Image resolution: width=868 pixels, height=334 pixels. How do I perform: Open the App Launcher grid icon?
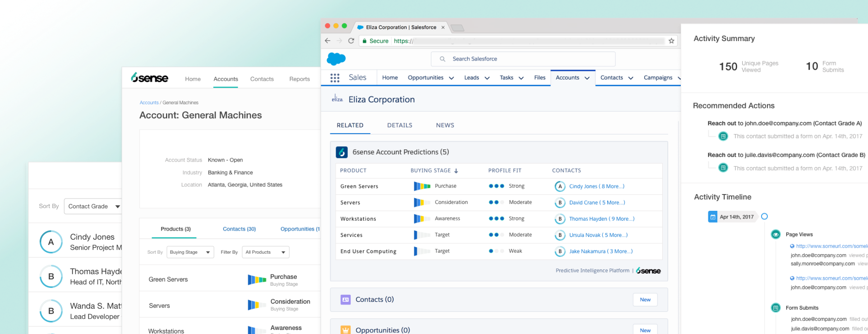335,78
